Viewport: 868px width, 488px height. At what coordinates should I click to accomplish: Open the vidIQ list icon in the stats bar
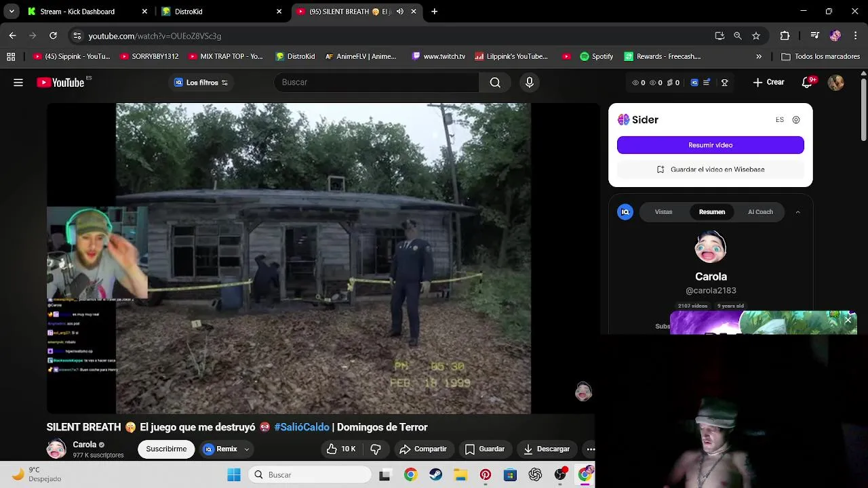(x=707, y=83)
